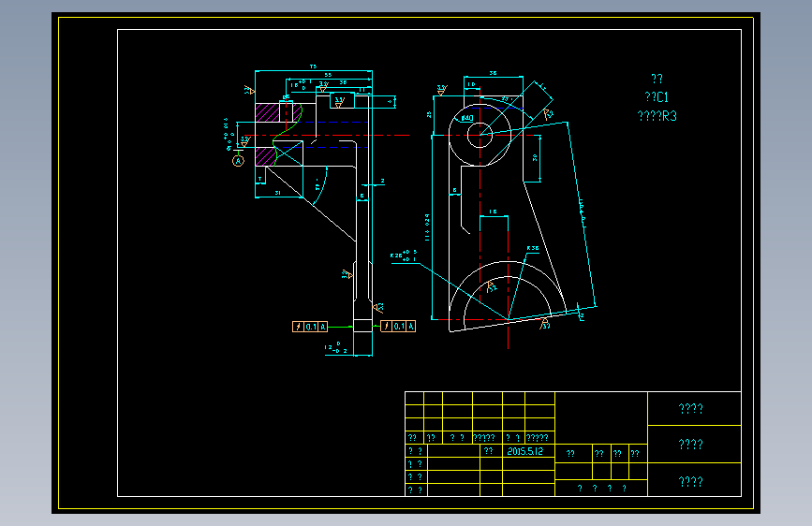Click the ????R3 technical note

tap(657, 116)
